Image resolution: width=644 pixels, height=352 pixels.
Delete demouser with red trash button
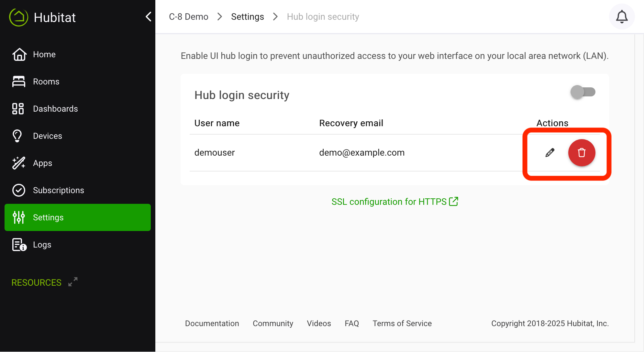tap(582, 153)
